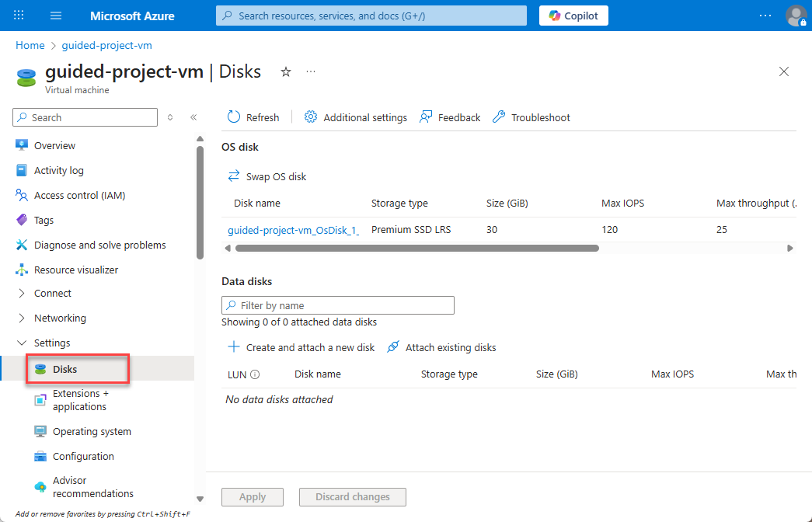Click the Extensions + applications icon
This screenshot has height=522, width=812.
pyautogui.click(x=40, y=400)
